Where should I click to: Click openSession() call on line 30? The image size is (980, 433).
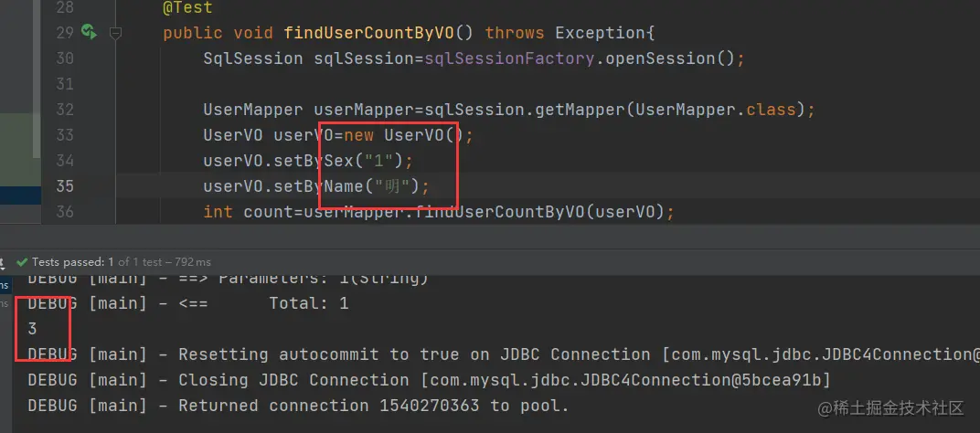669,58
